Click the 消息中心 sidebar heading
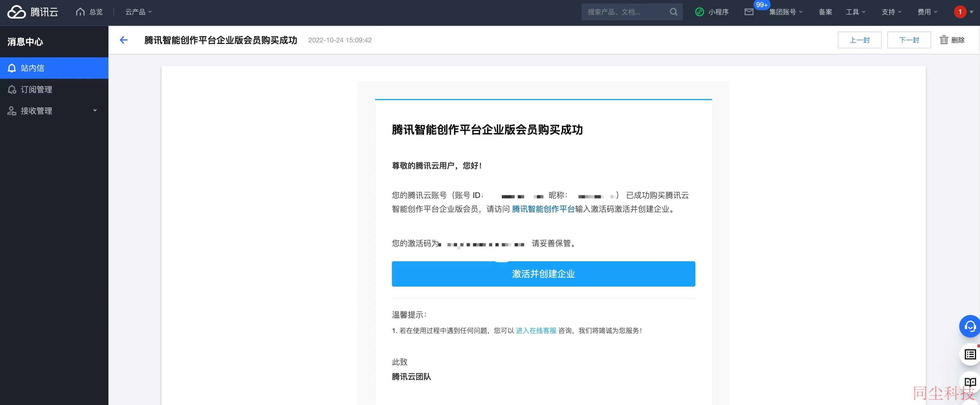Image resolution: width=980 pixels, height=405 pixels. [25, 41]
